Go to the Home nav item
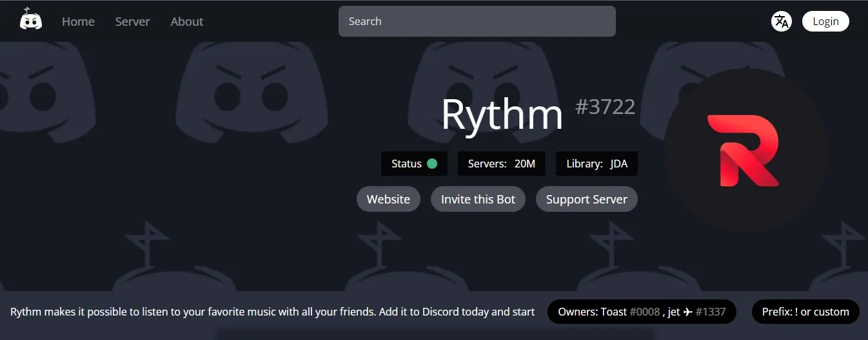The width and height of the screenshot is (868, 340). tap(78, 21)
